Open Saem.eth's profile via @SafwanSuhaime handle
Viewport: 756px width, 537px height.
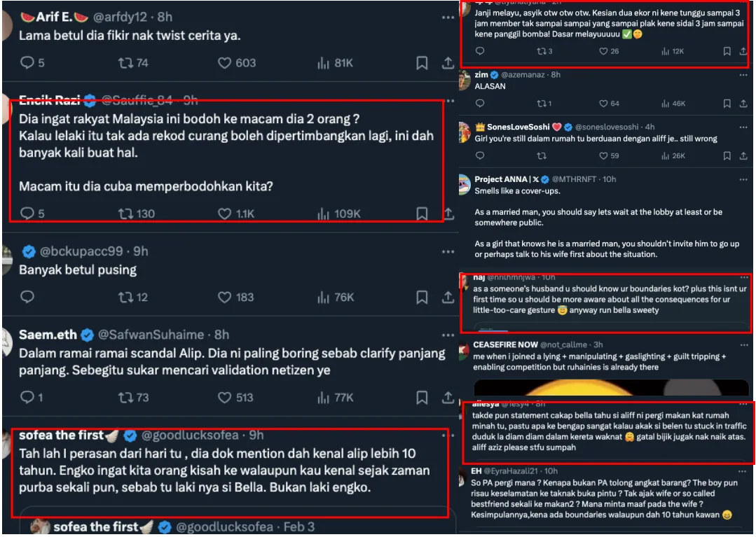(155, 335)
